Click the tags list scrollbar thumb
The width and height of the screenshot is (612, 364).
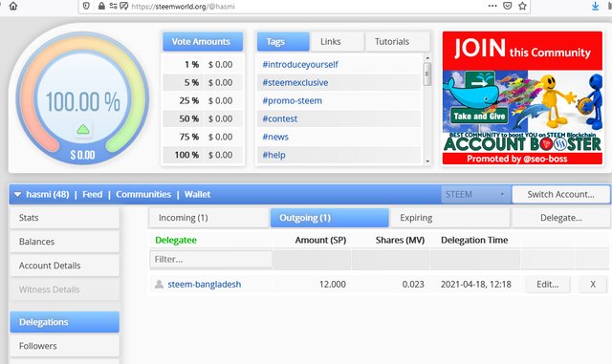coord(427,75)
